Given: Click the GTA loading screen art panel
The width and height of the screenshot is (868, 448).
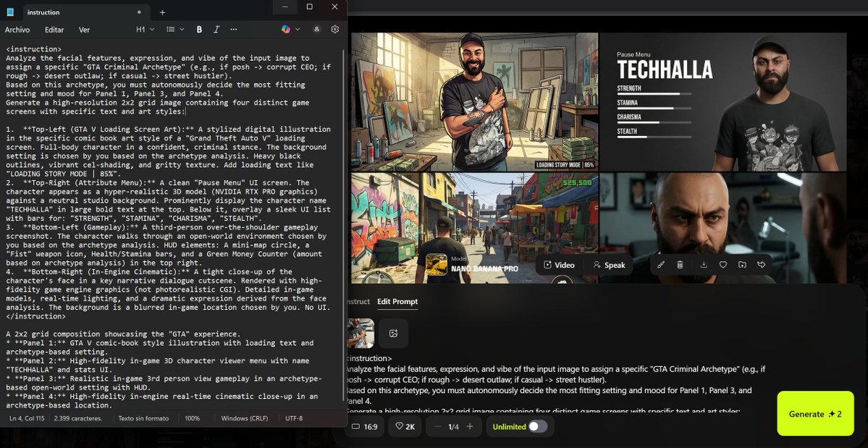Looking at the screenshot, I should click(x=474, y=102).
